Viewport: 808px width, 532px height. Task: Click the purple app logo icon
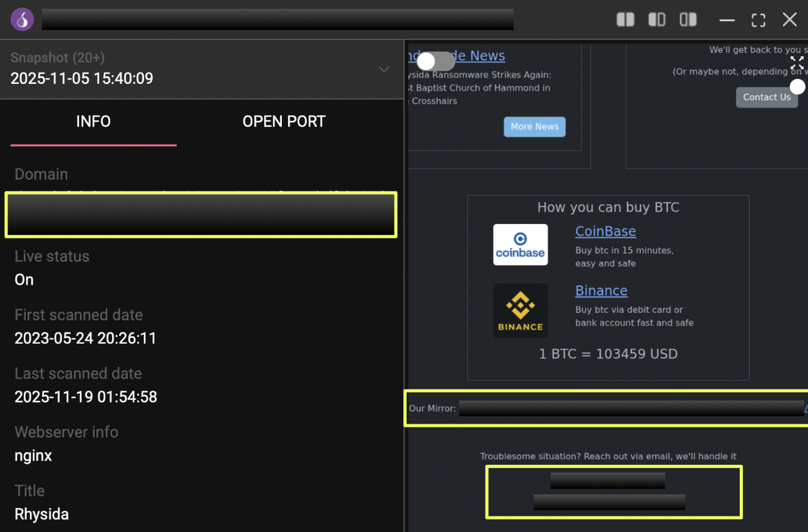click(22, 19)
